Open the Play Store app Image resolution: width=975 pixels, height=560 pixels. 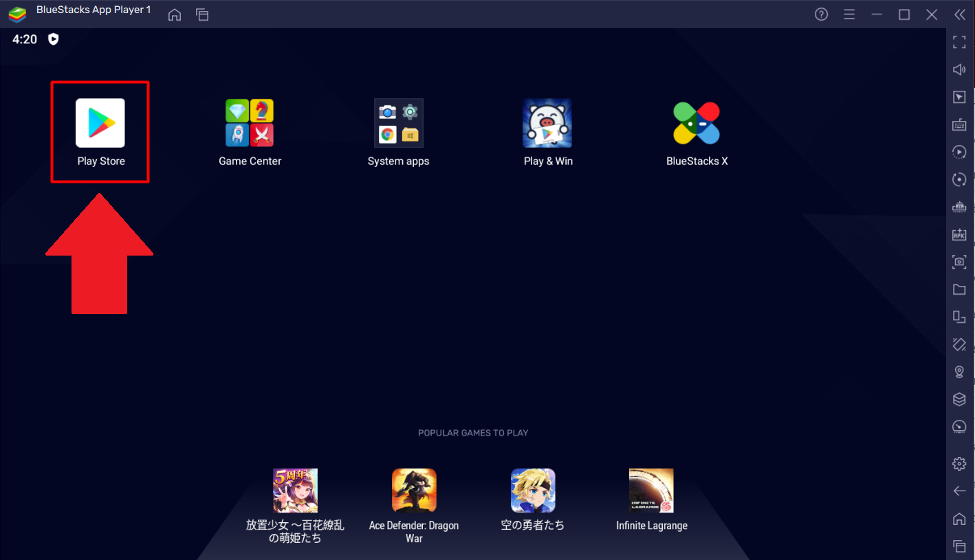coord(100,124)
